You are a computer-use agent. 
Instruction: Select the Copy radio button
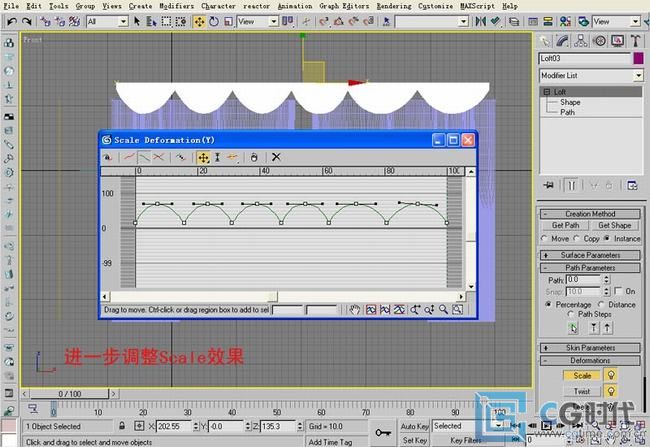(577, 238)
